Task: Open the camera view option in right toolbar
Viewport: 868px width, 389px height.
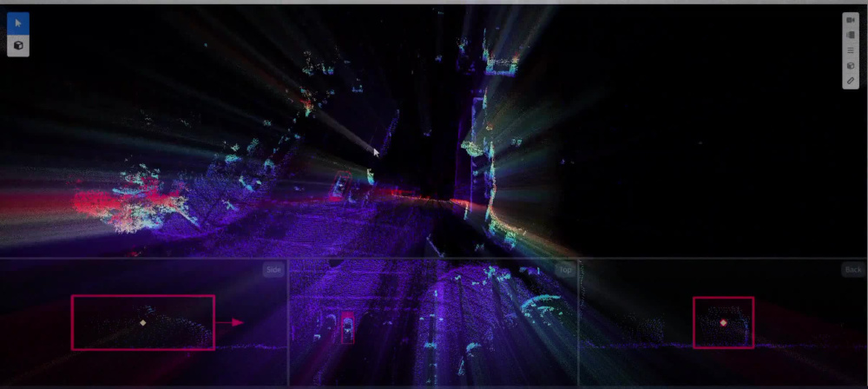Action: 851,21
